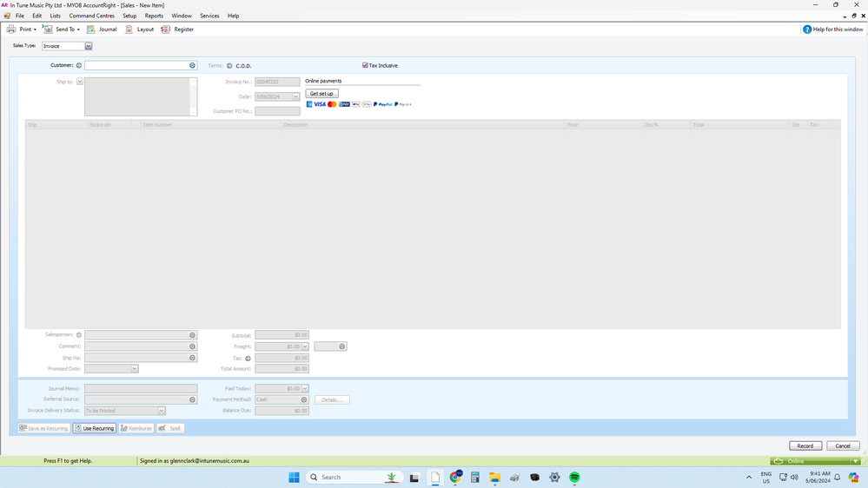This screenshot has width=868, height=488.
Task: Open the Reports menu
Action: click(154, 16)
